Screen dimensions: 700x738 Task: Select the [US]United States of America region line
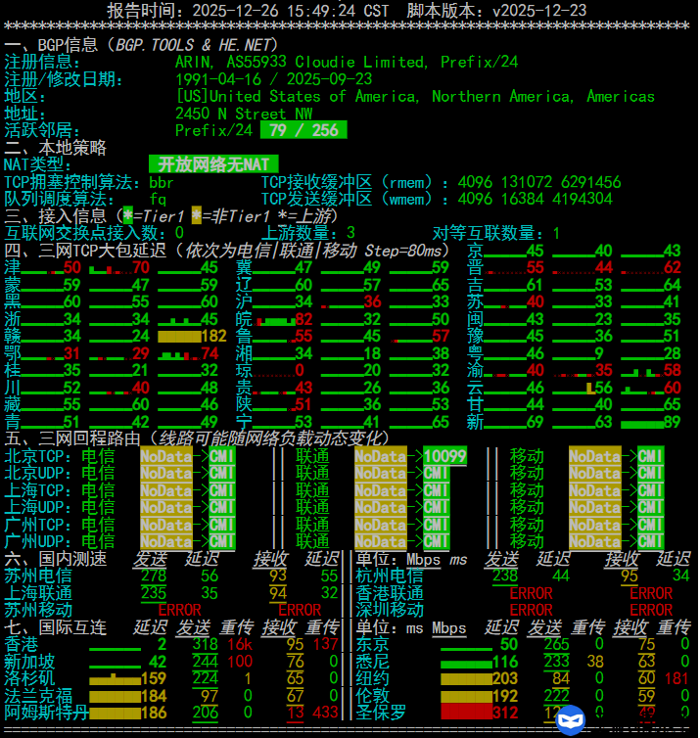point(415,97)
